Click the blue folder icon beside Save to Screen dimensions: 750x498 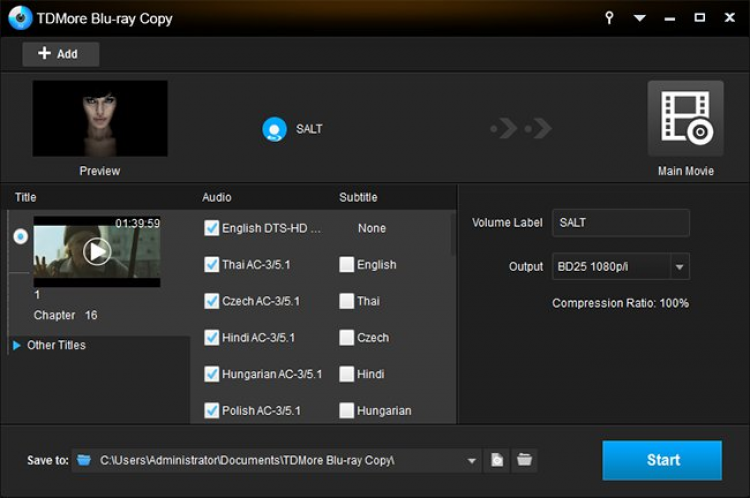84,460
